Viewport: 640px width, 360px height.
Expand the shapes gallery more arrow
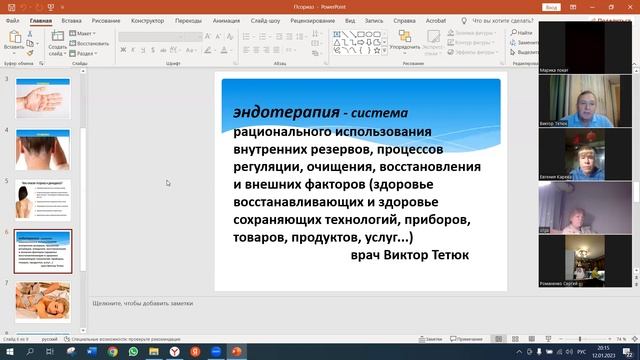[x=384, y=51]
